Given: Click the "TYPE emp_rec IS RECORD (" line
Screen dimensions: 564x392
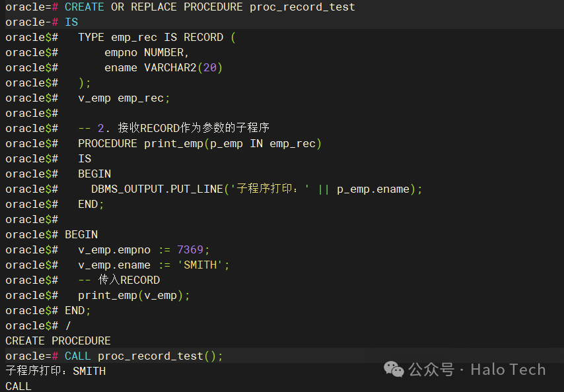Looking at the screenshot, I should point(157,38).
